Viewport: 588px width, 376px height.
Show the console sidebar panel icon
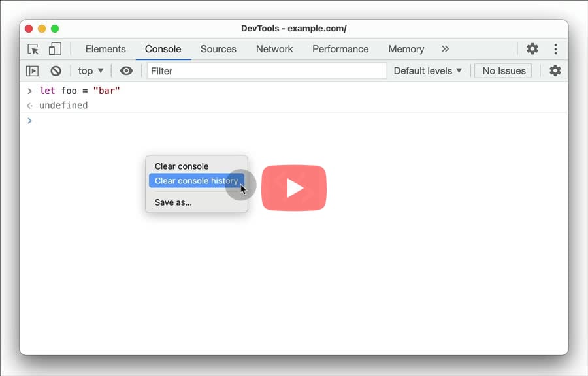(x=32, y=70)
